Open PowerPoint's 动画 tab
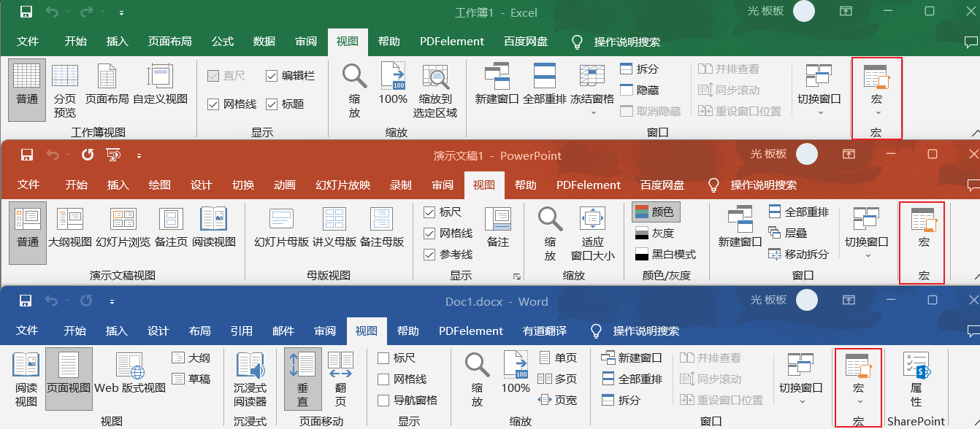 click(285, 185)
